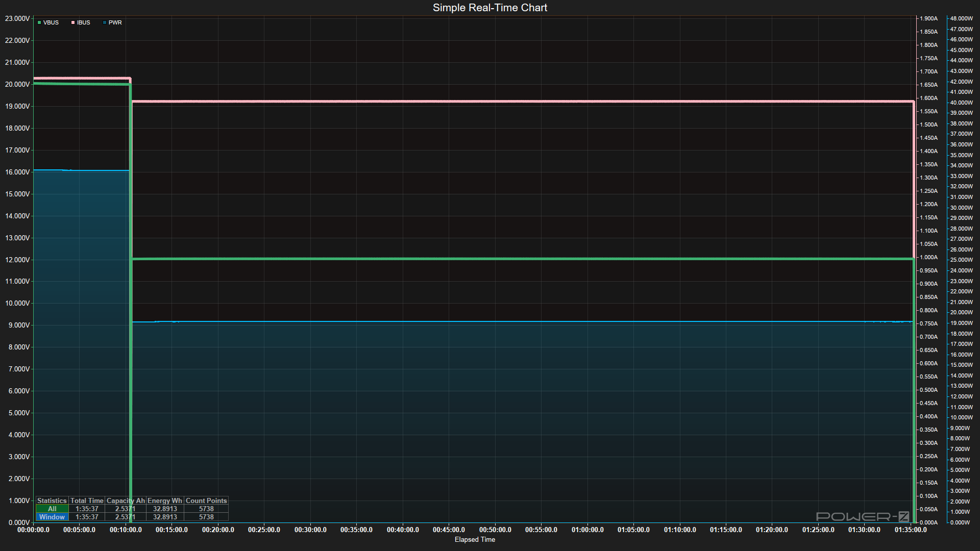
Task: Click the 'Total Time' column header
Action: pos(87,500)
